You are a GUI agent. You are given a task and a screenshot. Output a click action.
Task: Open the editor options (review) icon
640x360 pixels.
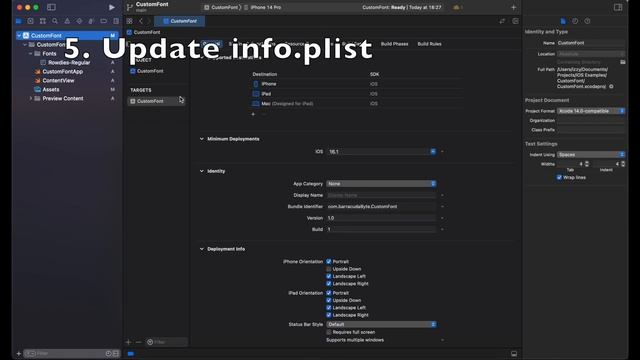point(502,21)
